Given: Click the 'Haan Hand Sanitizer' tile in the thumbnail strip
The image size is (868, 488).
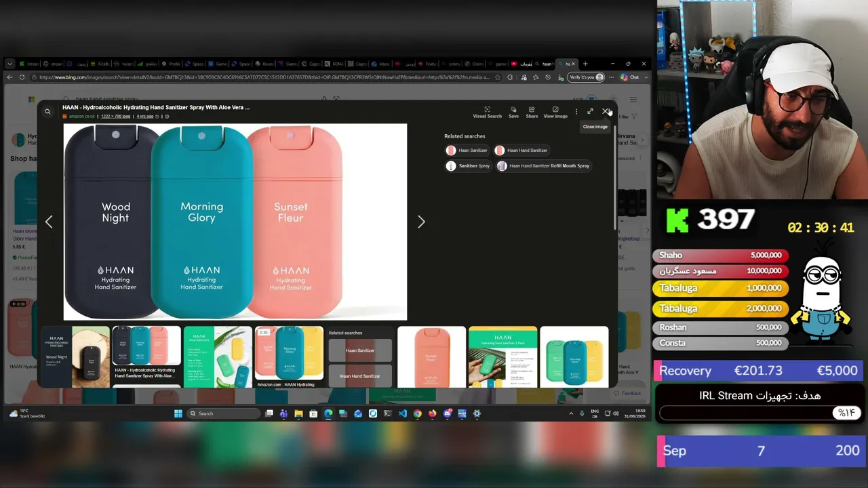Looking at the screenshot, I should coord(360,375).
